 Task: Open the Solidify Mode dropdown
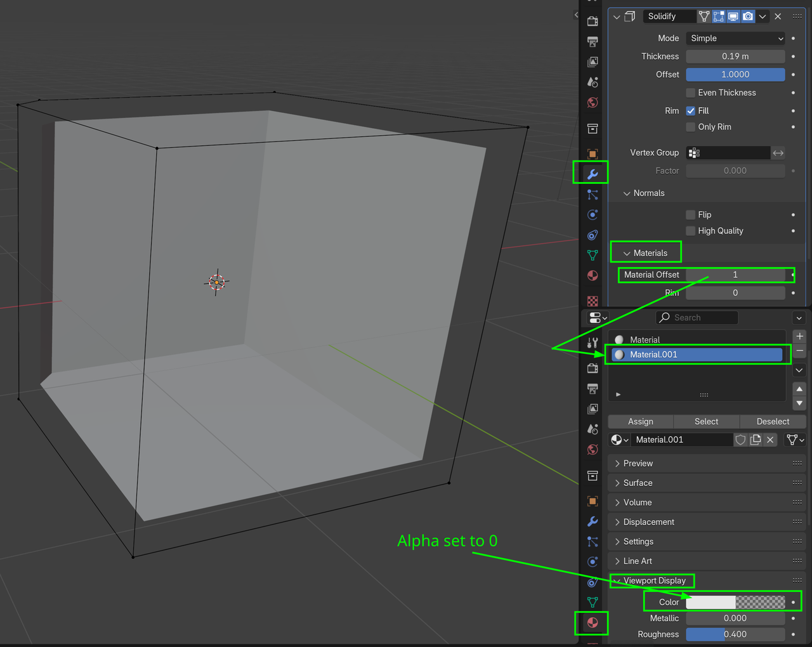(x=735, y=39)
